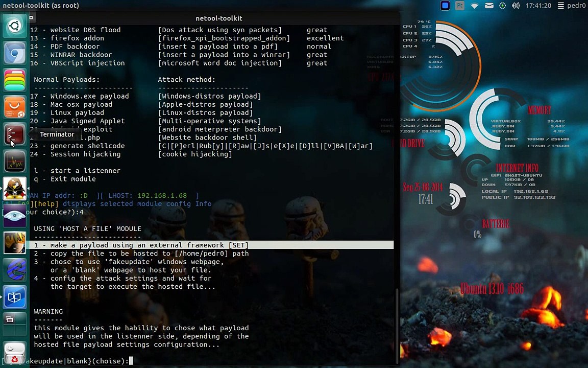The image size is (588, 368).
Task: Click the '15 - WINRAR backdoor' line
Action: pos(71,55)
